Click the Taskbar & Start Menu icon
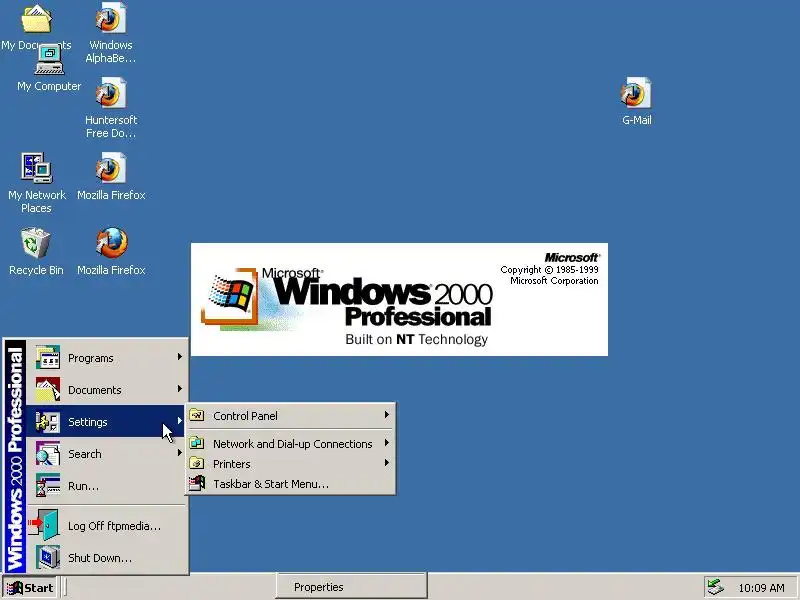800x600 pixels. click(x=197, y=483)
